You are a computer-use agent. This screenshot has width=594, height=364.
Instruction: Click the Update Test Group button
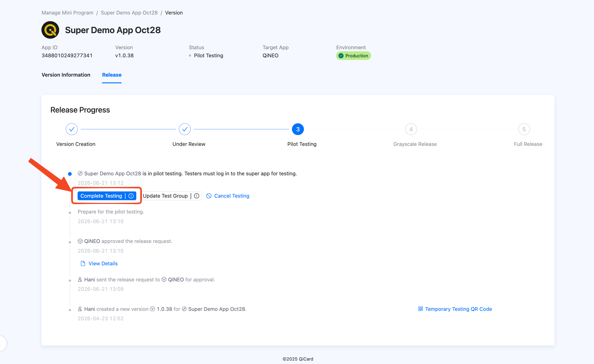coord(165,196)
